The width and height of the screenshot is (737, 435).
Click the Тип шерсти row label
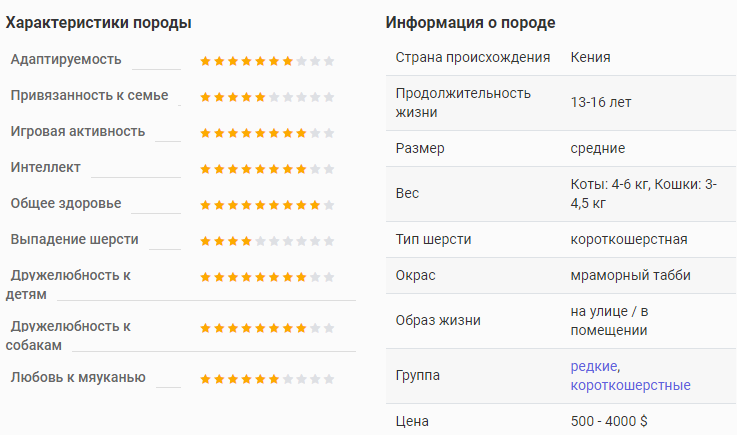433,239
